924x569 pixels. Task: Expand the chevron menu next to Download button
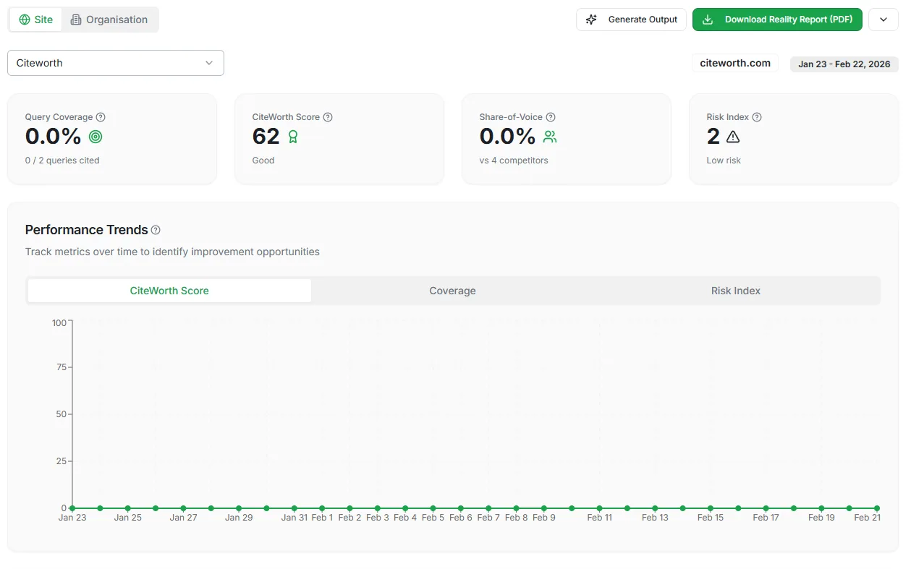pyautogui.click(x=883, y=20)
